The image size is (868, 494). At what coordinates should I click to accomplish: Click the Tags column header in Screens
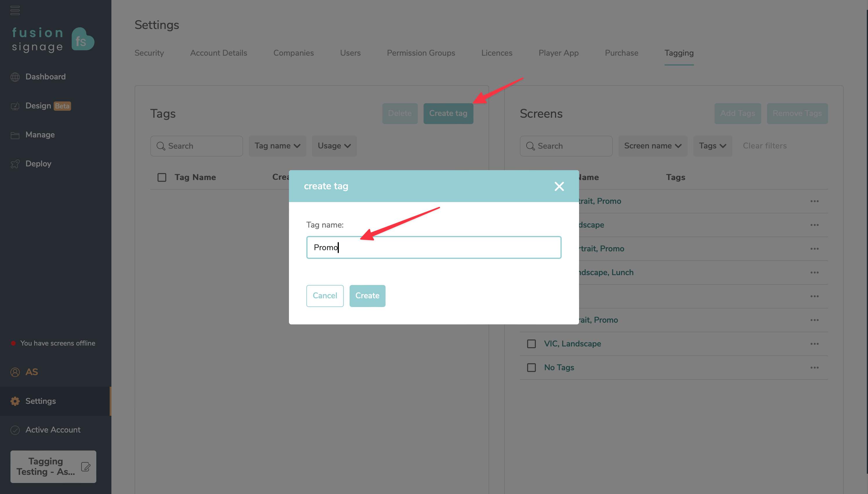(676, 177)
